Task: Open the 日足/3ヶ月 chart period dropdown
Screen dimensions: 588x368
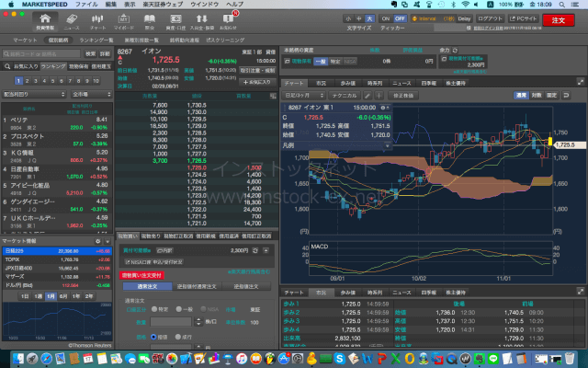Action: click(303, 96)
